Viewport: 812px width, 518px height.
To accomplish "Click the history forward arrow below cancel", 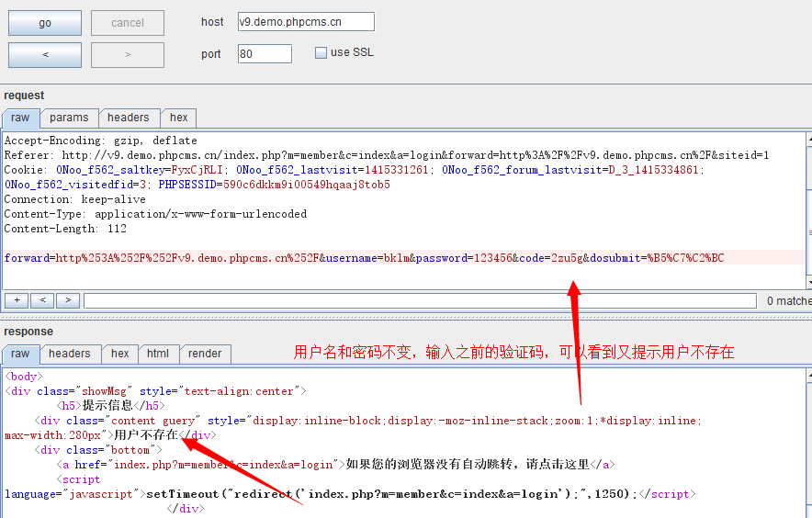I will pos(128,54).
